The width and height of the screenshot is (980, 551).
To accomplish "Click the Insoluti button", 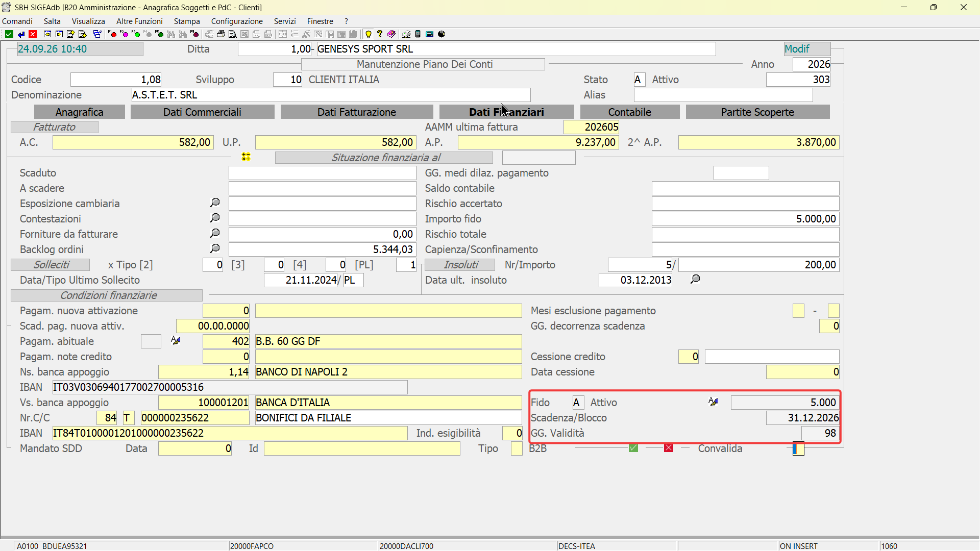I will tap(460, 265).
